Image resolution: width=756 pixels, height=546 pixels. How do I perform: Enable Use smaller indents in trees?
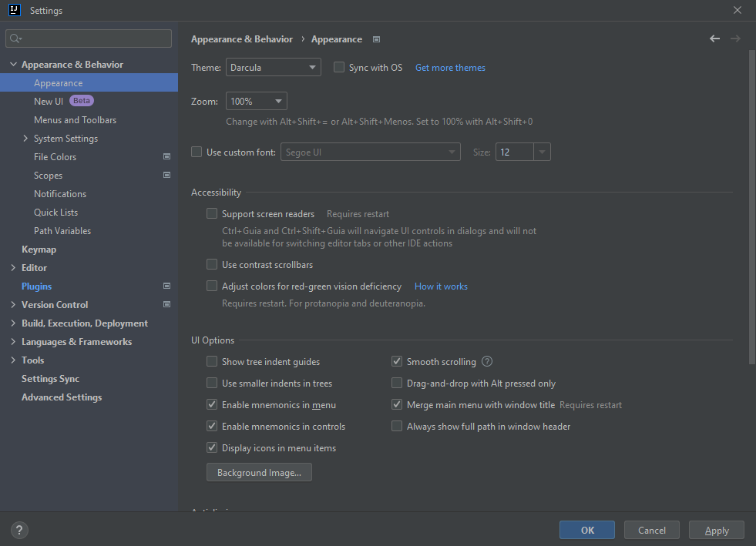click(212, 383)
